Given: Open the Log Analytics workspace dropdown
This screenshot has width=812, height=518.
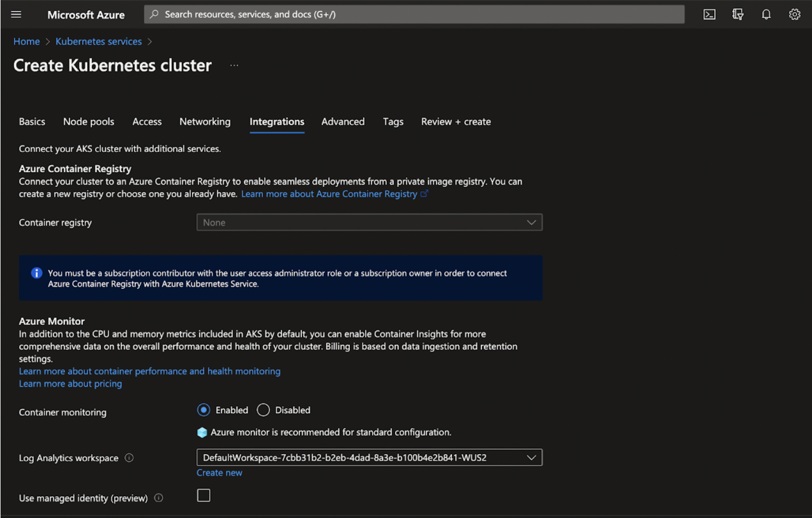Looking at the screenshot, I should (x=369, y=457).
